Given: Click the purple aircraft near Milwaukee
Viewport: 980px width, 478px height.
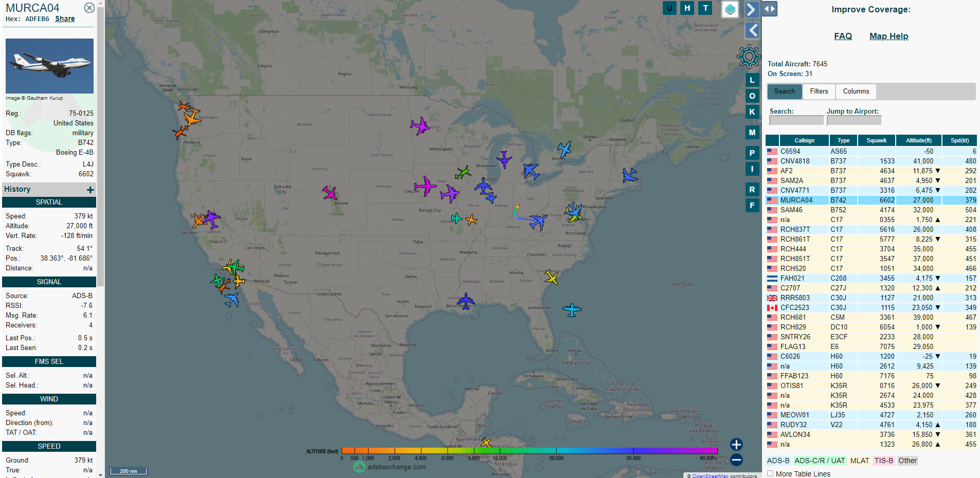Looking at the screenshot, I should point(504,160).
